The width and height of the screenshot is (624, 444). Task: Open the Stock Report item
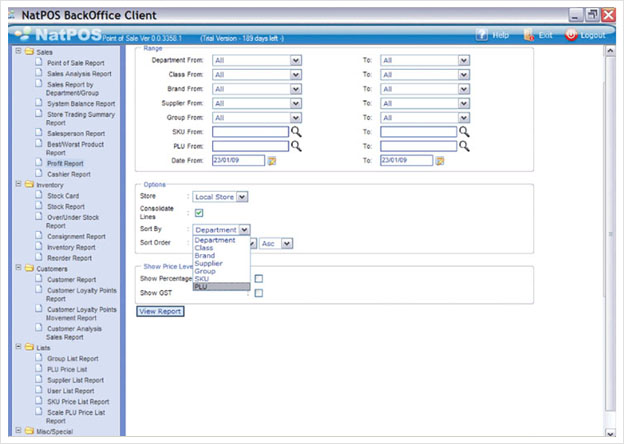[x=66, y=206]
